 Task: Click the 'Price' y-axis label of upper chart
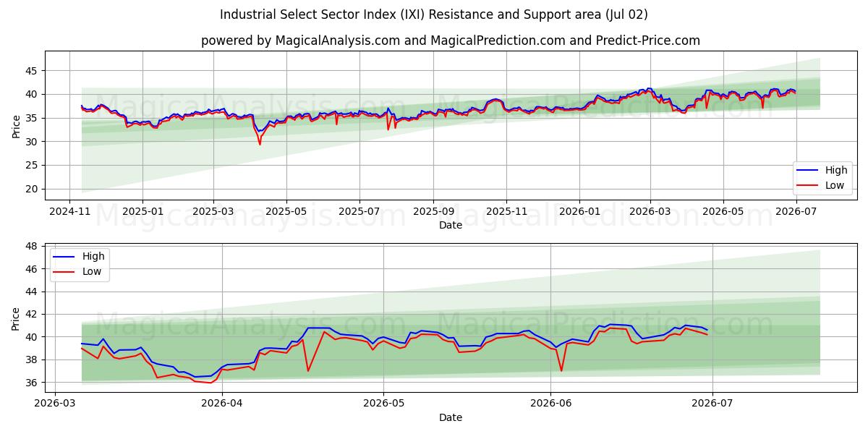click(16, 126)
